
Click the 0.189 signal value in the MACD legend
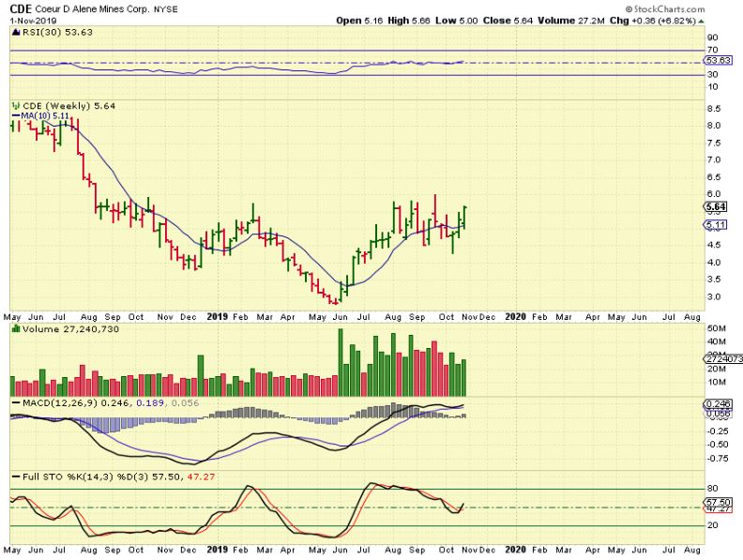(150, 403)
